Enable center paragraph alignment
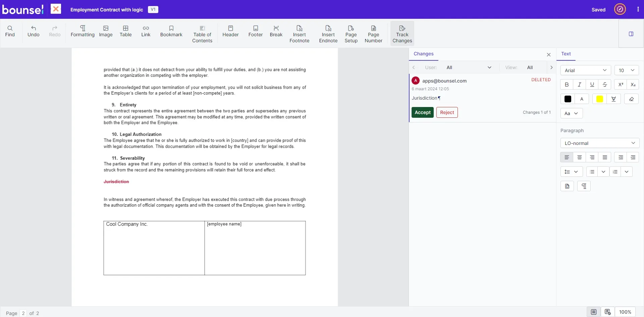644x317 pixels. coord(579,157)
